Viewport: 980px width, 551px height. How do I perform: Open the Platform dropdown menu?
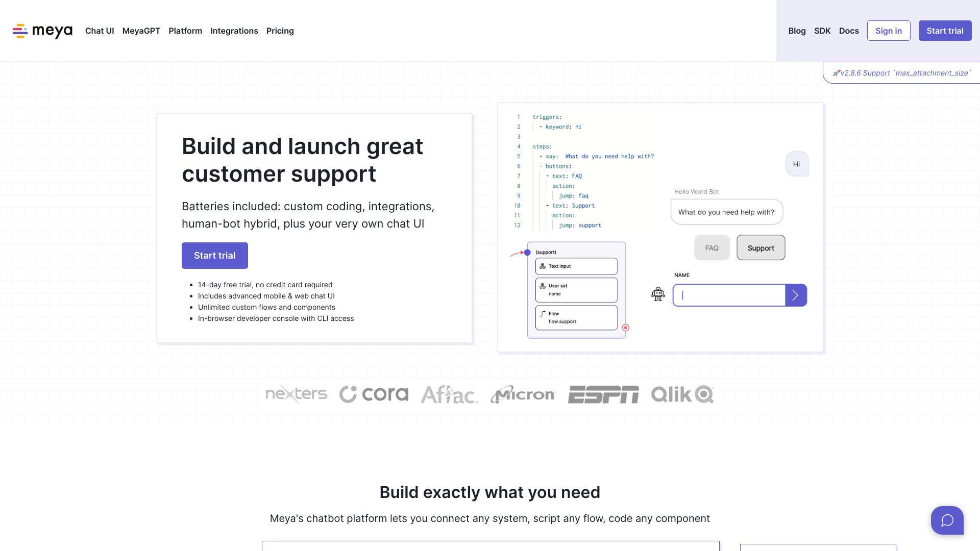point(185,30)
